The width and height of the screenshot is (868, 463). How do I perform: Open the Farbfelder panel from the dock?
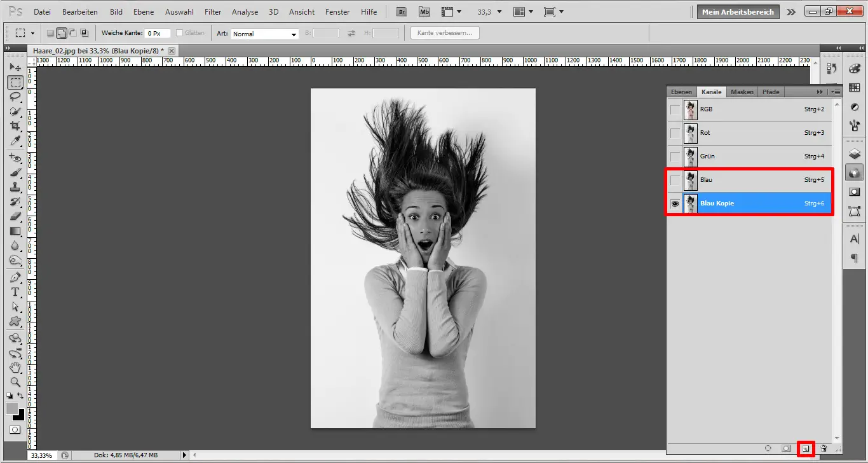point(855,85)
